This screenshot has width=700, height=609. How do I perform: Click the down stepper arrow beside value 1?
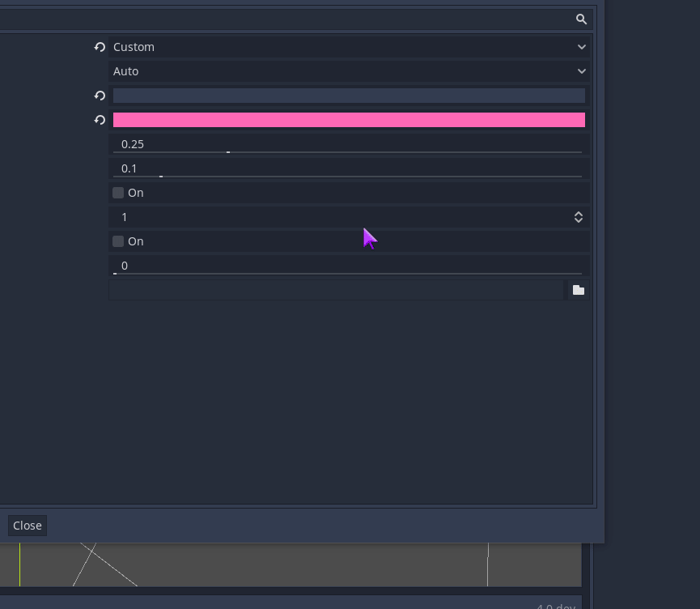coord(579,220)
